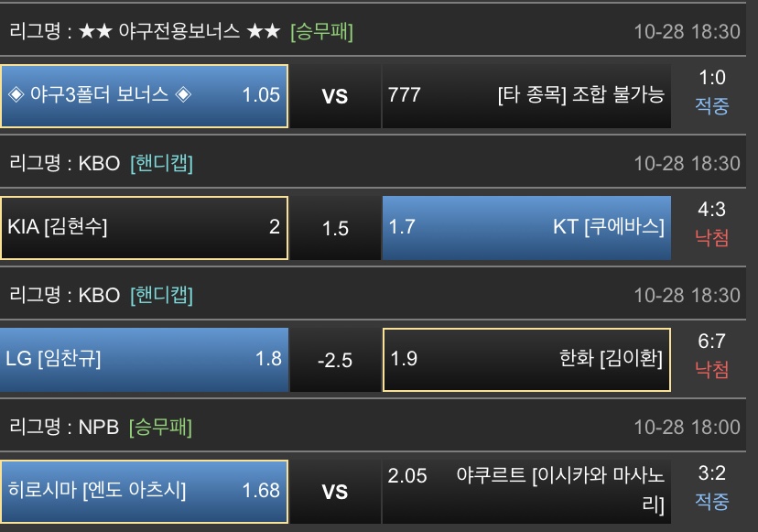758x532 pixels.
Task: Click the NPB [승무패] tag
Action: 160,427
